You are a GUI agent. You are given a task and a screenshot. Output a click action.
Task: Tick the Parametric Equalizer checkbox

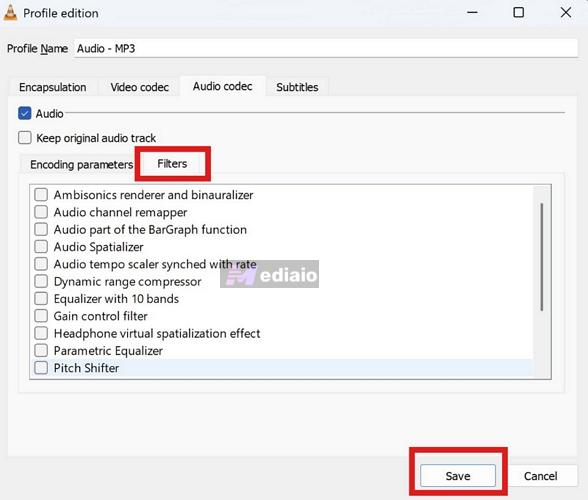41,350
